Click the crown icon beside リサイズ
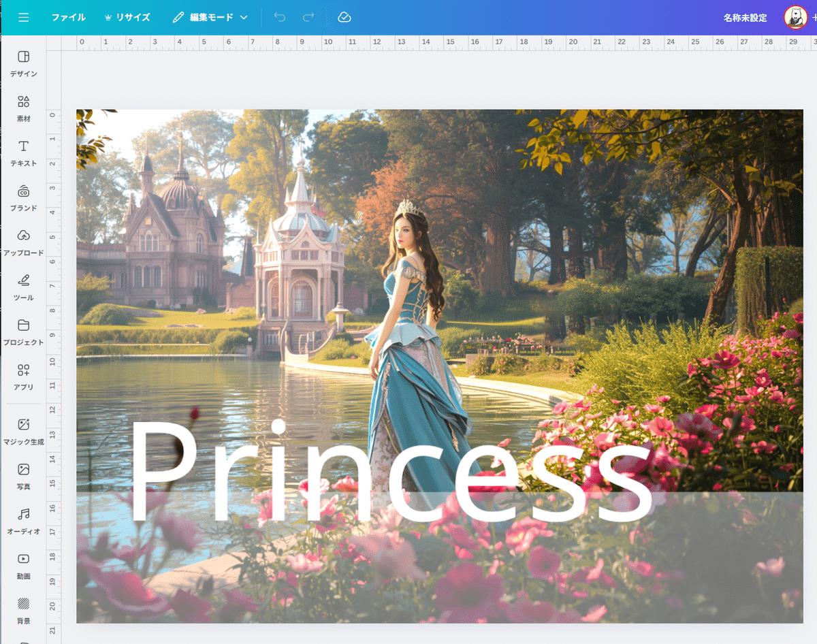The width and height of the screenshot is (817, 644). click(108, 18)
